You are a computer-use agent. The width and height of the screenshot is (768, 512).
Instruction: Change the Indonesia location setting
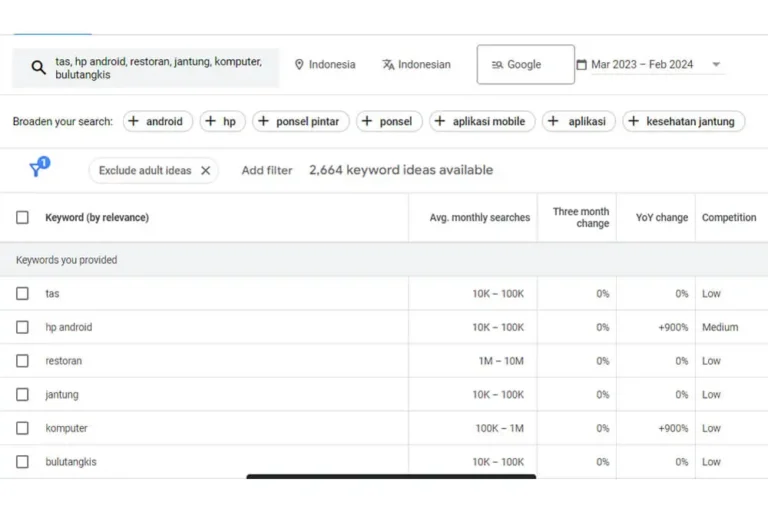click(x=325, y=65)
